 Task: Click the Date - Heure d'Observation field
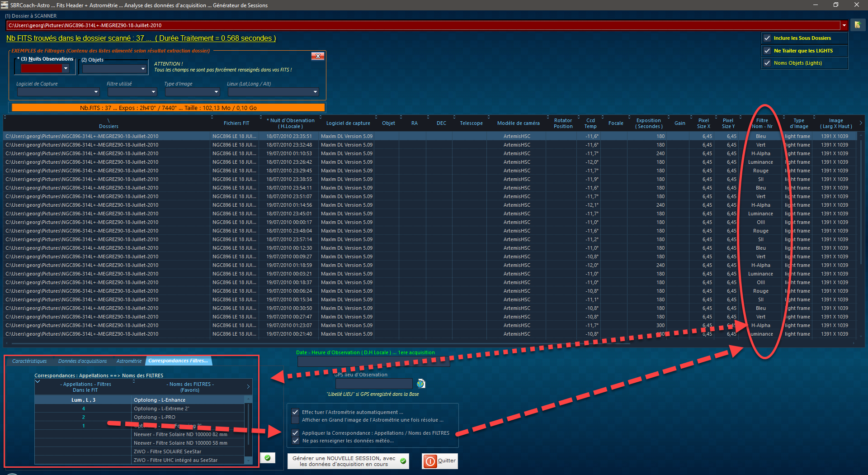pyautogui.click(x=373, y=361)
